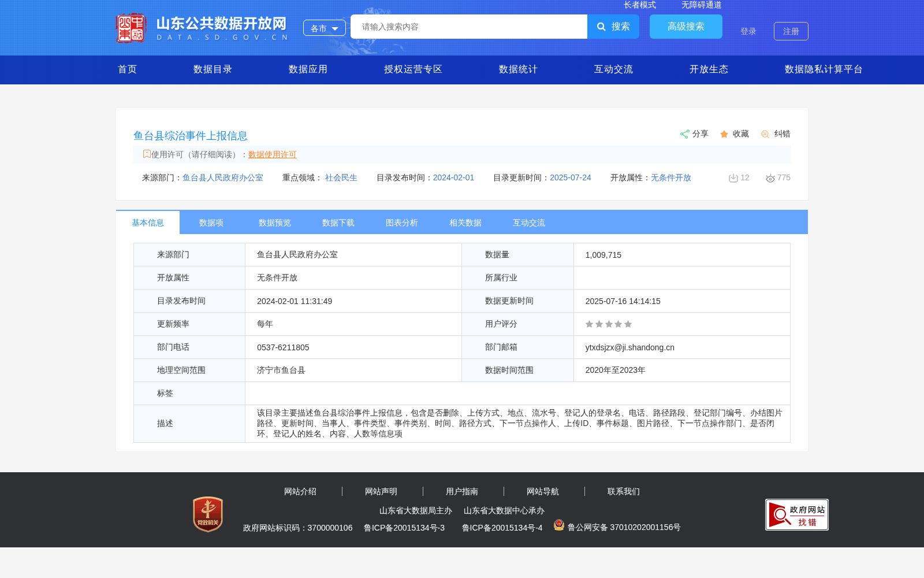Open 联系我们 footer link
This screenshot has width=924, height=578.
coord(624,492)
